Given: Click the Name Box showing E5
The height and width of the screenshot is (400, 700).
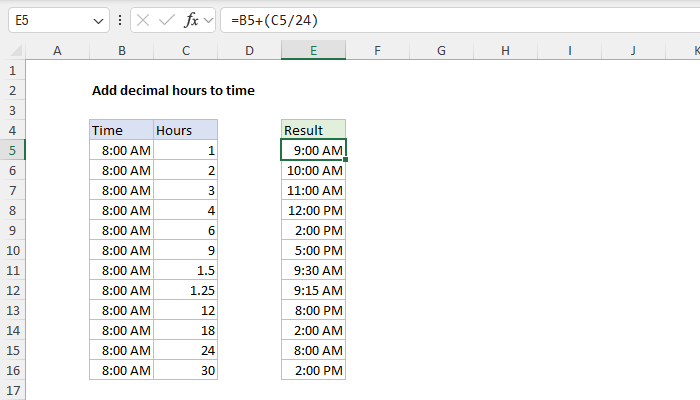Looking at the screenshot, I should click(59, 20).
